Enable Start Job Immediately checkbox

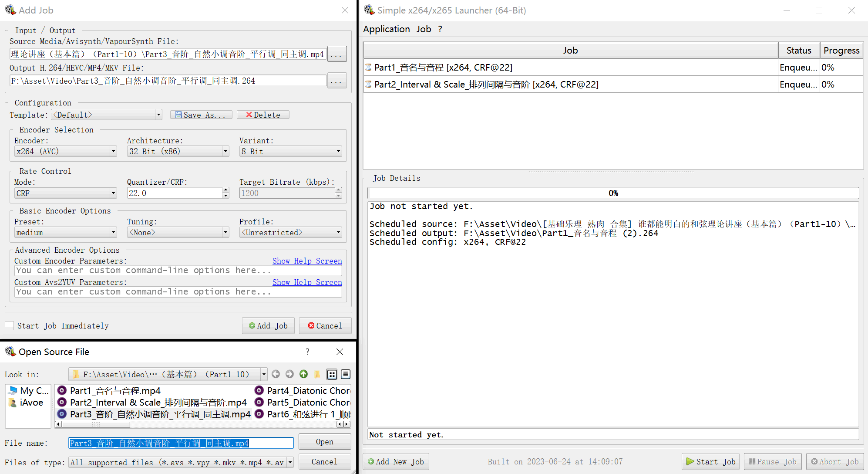pyautogui.click(x=10, y=325)
